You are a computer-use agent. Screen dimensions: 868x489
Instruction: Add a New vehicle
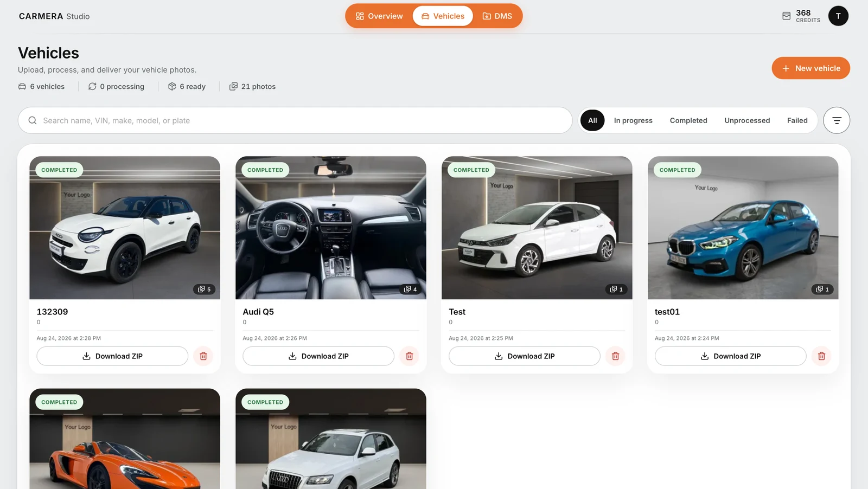(811, 68)
